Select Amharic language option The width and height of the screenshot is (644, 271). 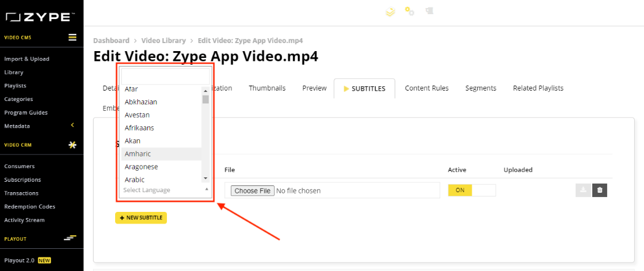161,154
